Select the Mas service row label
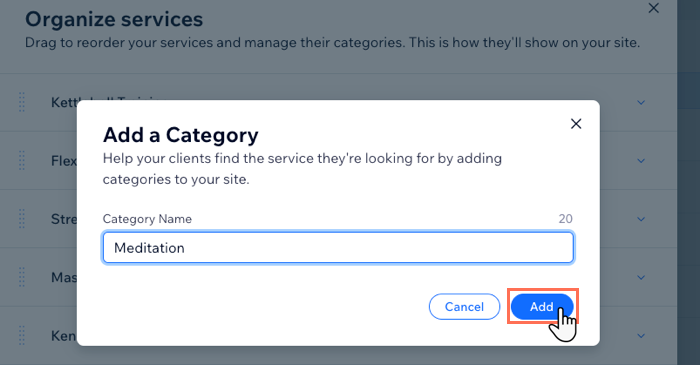 (x=64, y=278)
